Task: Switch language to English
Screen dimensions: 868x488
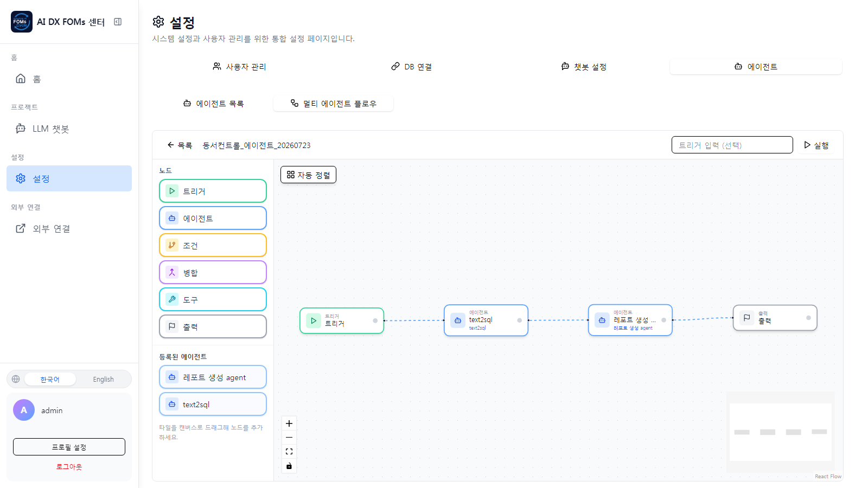Action: tap(103, 380)
